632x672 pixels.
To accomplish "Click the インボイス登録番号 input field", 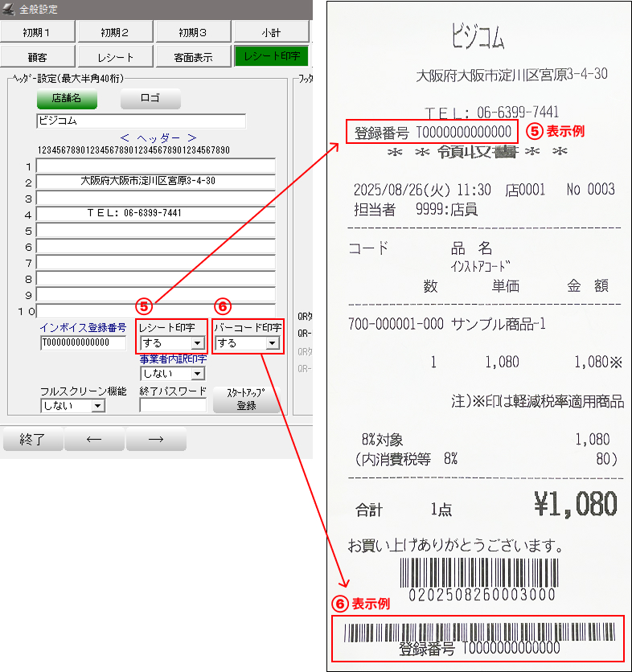I will coord(83,343).
